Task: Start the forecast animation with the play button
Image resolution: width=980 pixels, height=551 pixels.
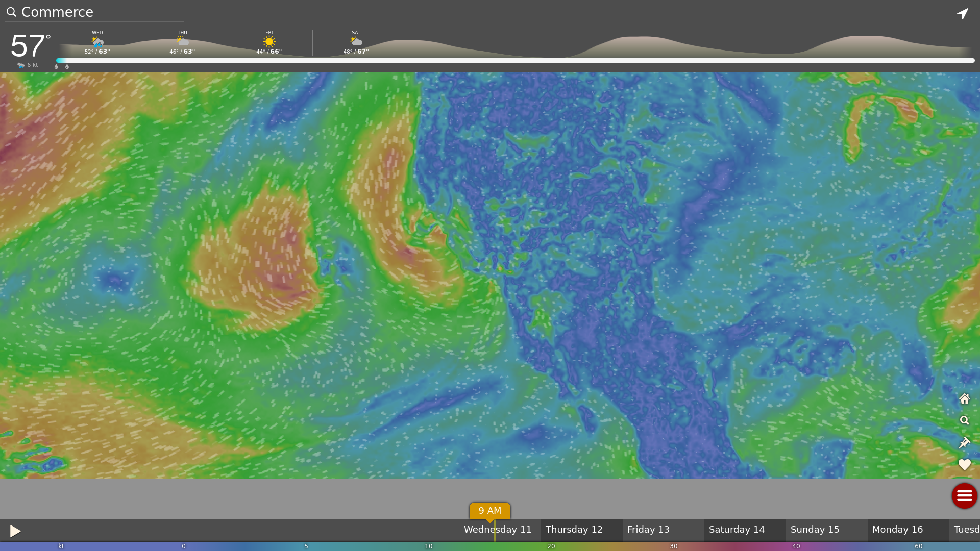Action: coord(15,531)
